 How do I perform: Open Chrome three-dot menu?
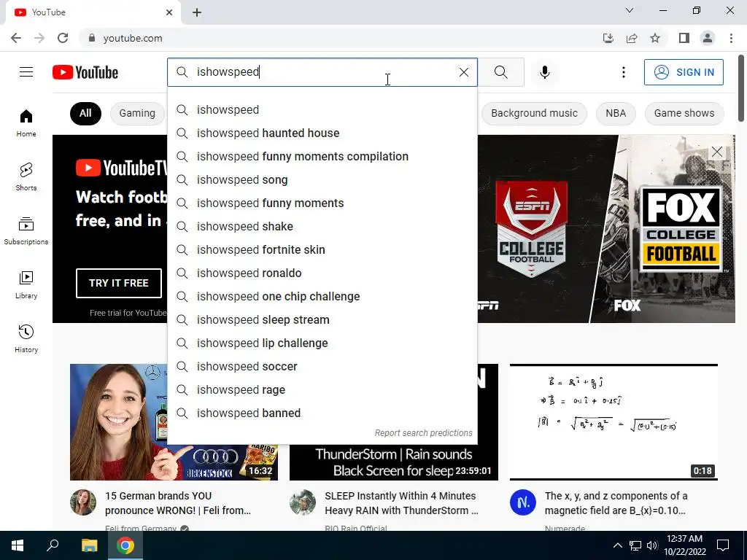click(x=731, y=38)
